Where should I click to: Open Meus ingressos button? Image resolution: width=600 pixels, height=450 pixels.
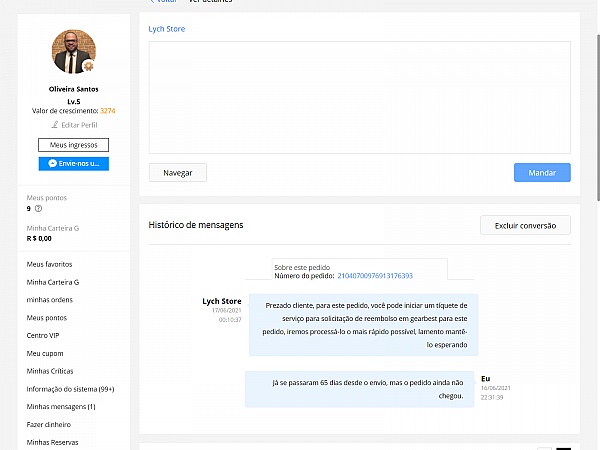pyautogui.click(x=73, y=145)
